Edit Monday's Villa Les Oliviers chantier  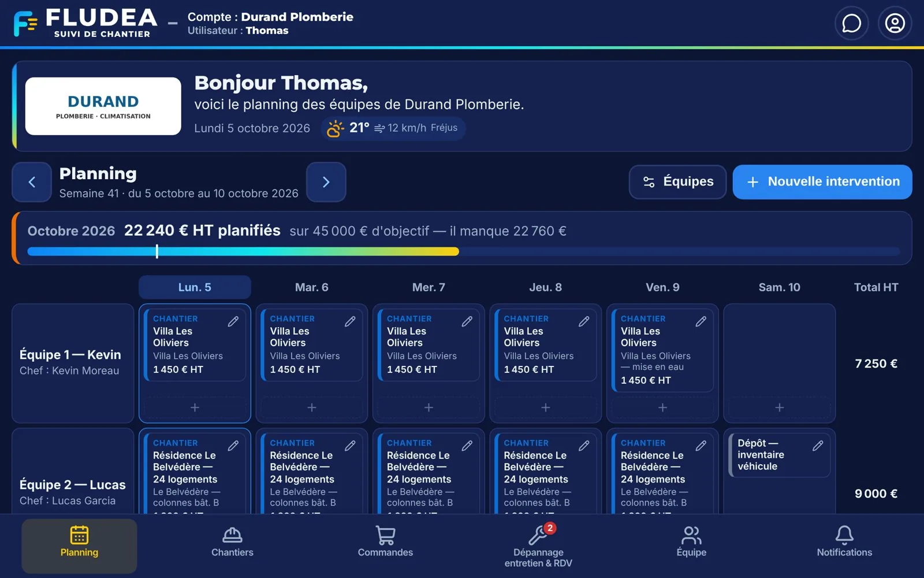[x=233, y=321]
